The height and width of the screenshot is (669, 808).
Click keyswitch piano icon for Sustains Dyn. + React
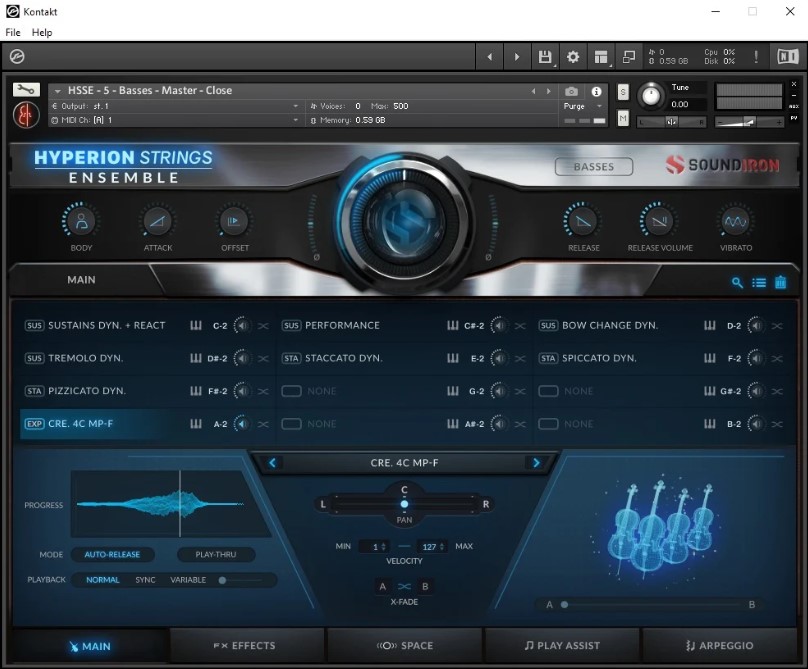point(196,325)
